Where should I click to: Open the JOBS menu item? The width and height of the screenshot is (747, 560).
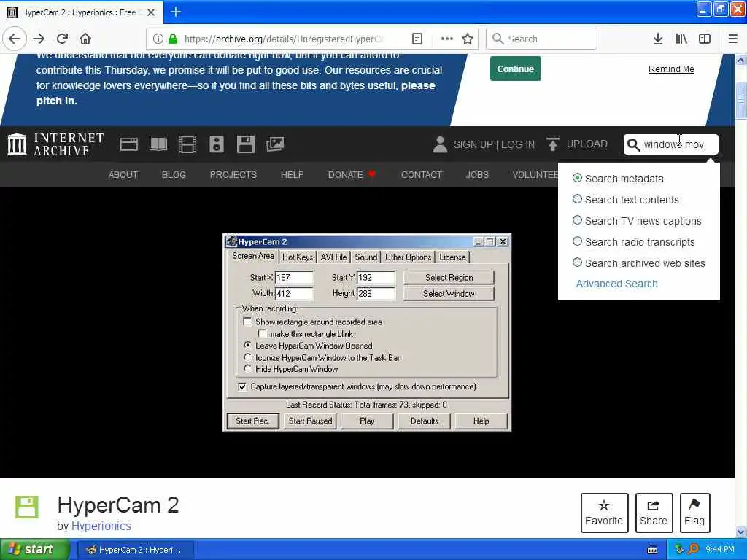point(477,175)
